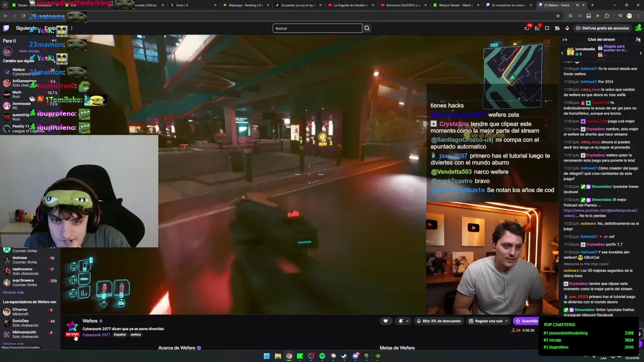The width and height of the screenshot is (644, 362).
Task: Open the Chrome extensions puzzle icon
Action: tap(607, 16)
